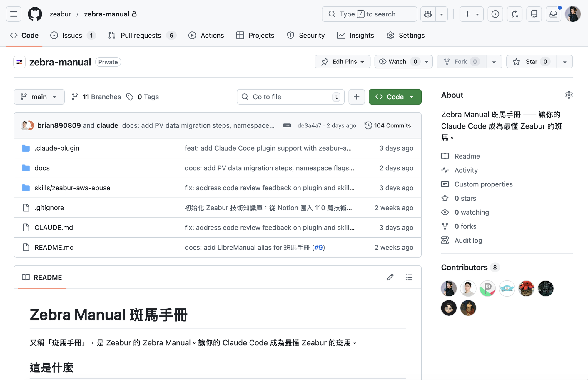
Task: Watch the repository
Action: coord(397,62)
